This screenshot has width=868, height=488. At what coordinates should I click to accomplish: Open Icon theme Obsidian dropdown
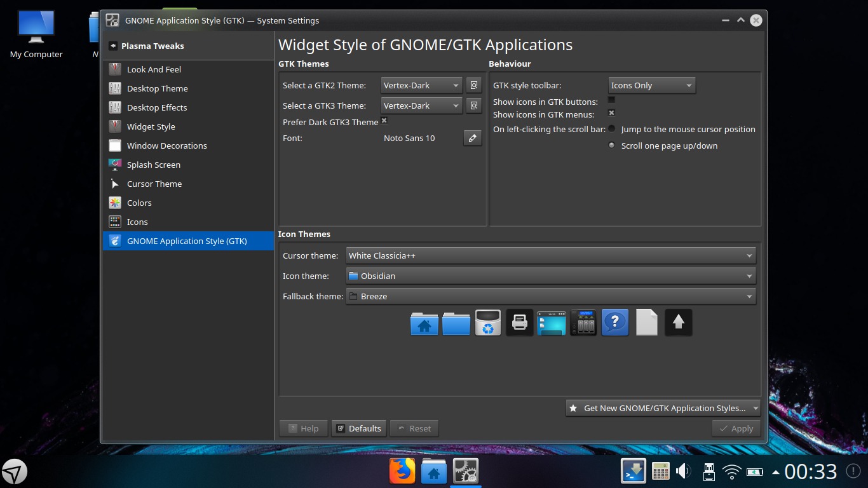click(551, 276)
